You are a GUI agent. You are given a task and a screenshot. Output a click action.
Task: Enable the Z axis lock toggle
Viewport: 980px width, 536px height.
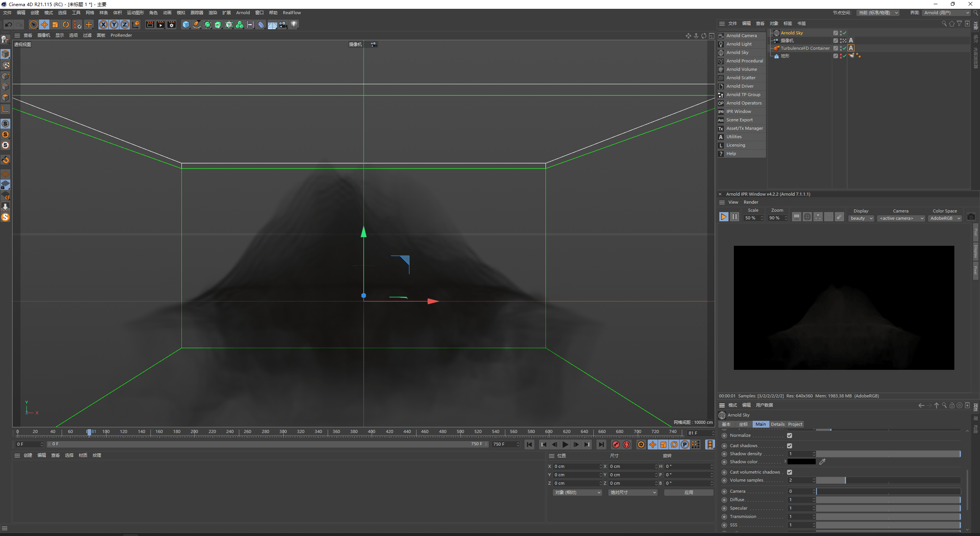click(124, 25)
